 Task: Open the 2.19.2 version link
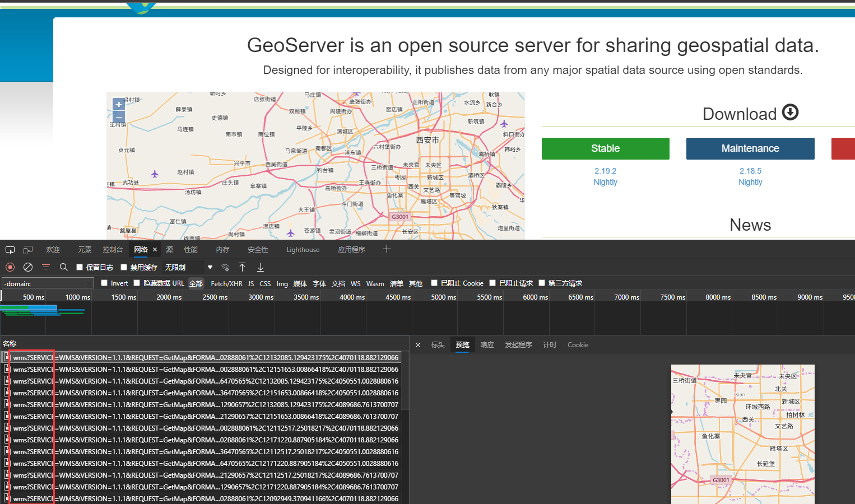(605, 171)
